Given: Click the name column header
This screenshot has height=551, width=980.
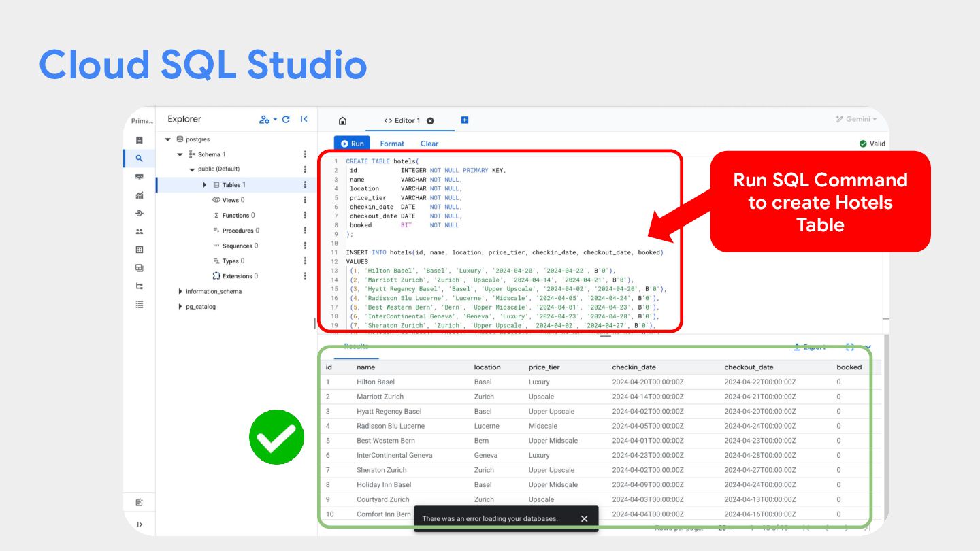Looking at the screenshot, I should click(365, 367).
